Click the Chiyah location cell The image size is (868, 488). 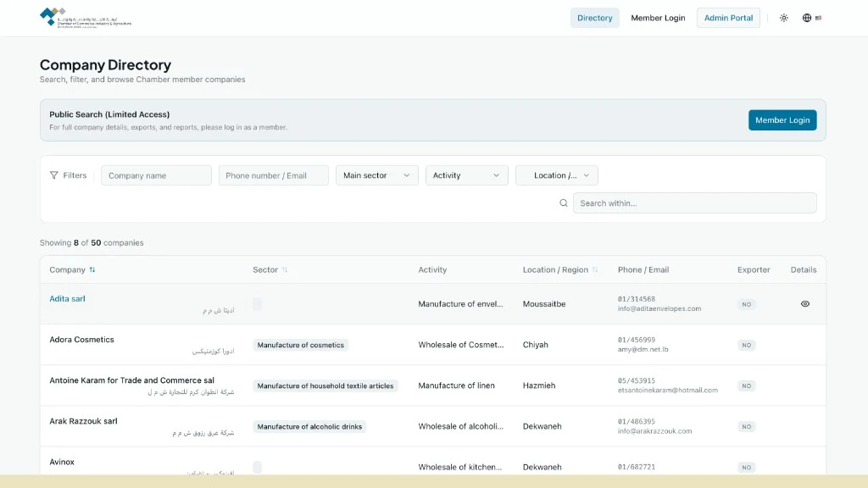point(536,345)
